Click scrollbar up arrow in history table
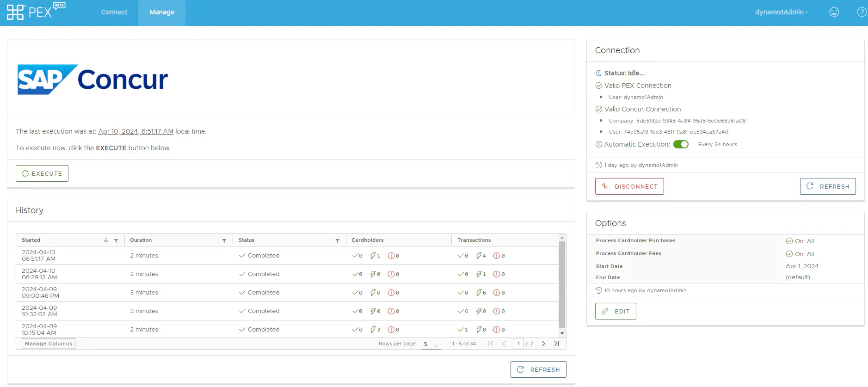The image size is (868, 387). (562, 238)
